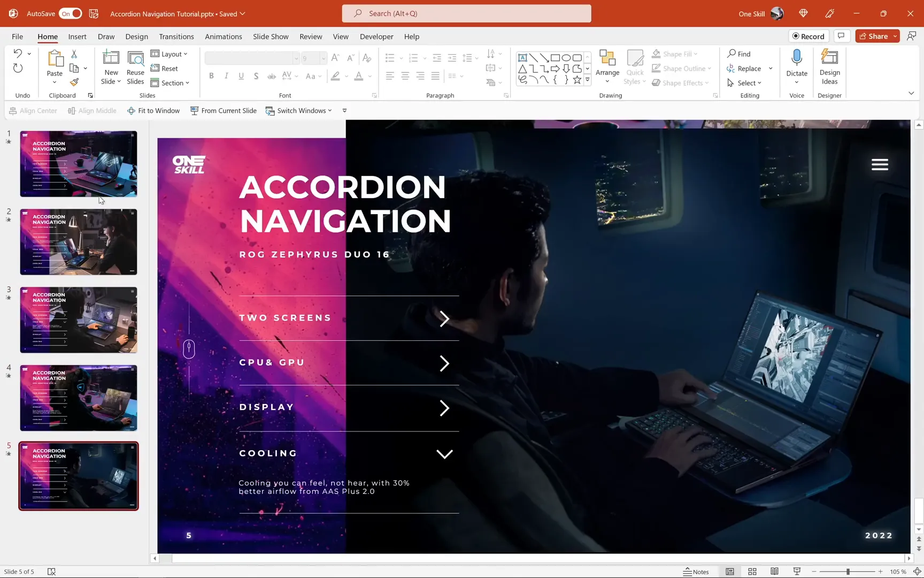Click the Arrange icon

tap(607, 58)
